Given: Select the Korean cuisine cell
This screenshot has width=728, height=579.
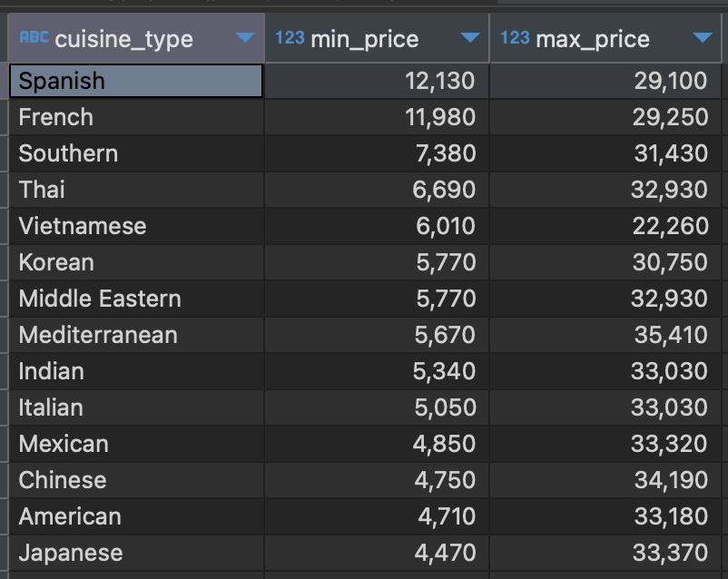Looking at the screenshot, I should 136,262.
